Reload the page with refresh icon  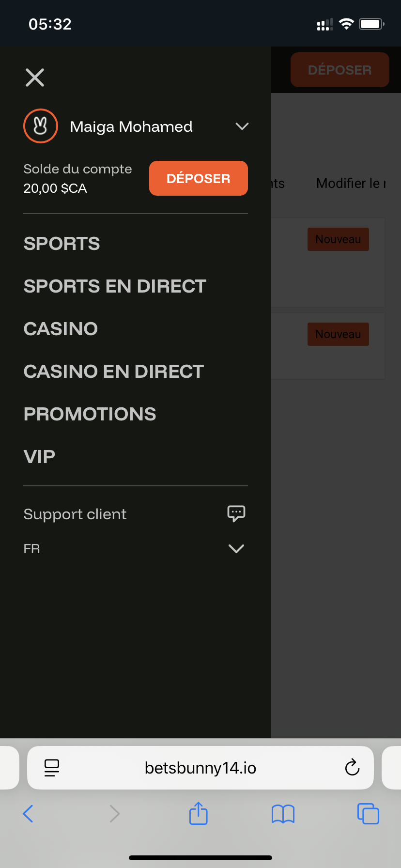click(352, 768)
